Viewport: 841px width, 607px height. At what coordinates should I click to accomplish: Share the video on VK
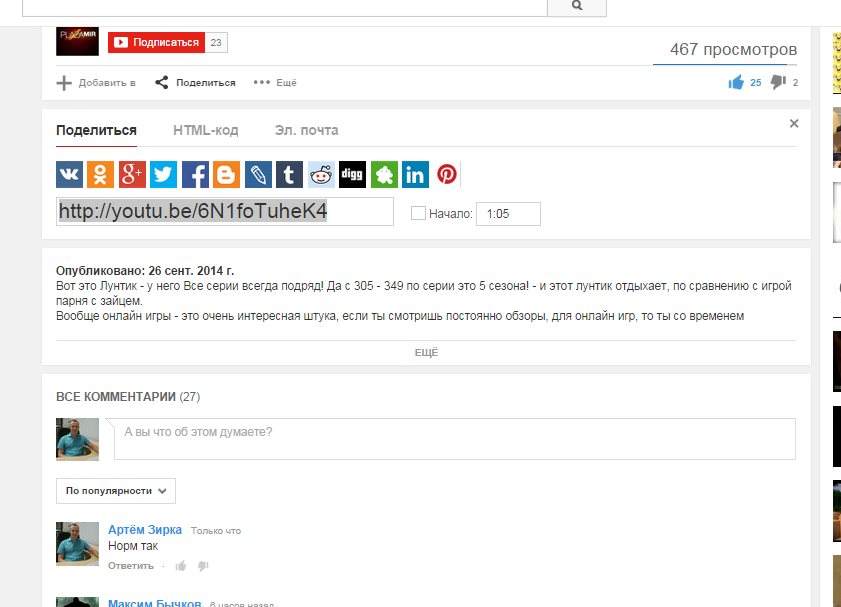tap(69, 174)
